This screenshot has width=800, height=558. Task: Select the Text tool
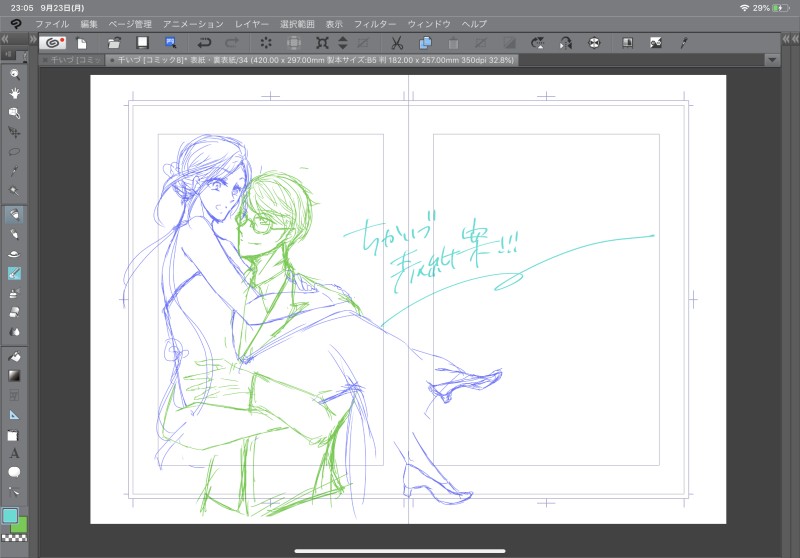14,453
